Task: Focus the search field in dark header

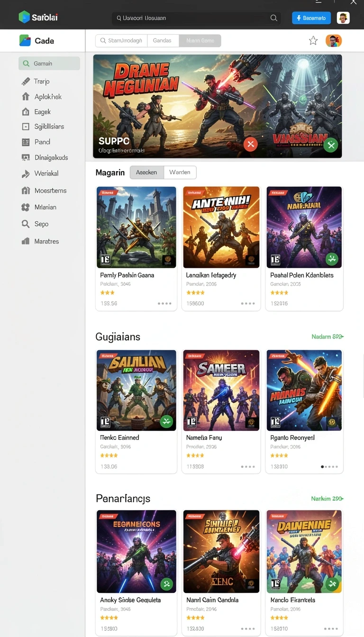Action: point(196,18)
